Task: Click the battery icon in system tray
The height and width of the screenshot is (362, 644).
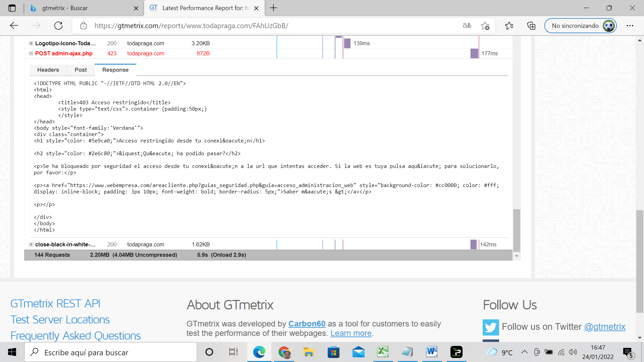Action: point(549,352)
